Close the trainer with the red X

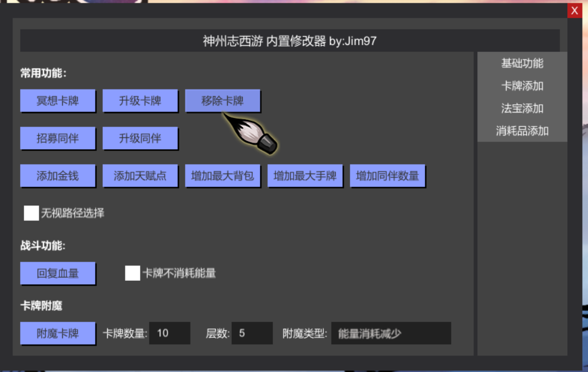pyautogui.click(x=575, y=11)
